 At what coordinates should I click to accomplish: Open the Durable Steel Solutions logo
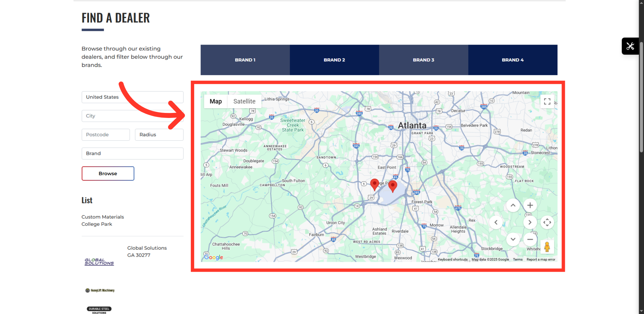coord(99,310)
